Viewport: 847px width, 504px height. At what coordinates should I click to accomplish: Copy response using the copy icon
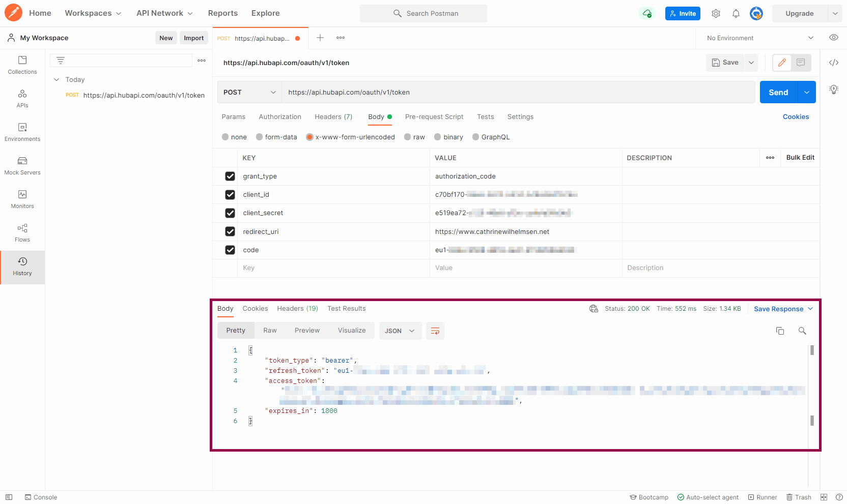pos(780,331)
